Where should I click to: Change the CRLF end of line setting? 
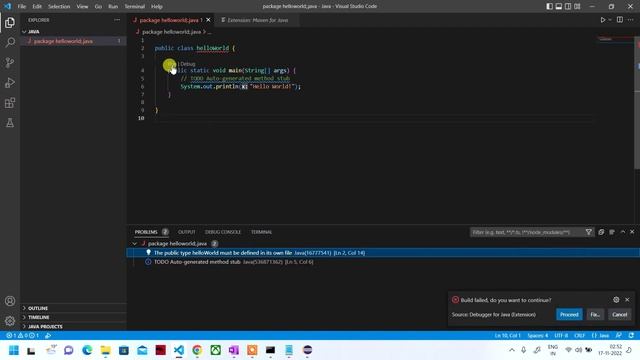click(x=579, y=336)
